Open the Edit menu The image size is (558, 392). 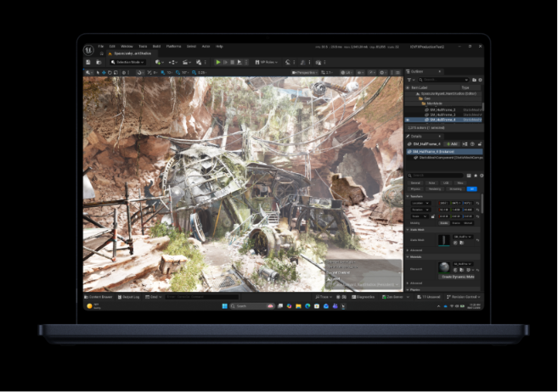[112, 46]
